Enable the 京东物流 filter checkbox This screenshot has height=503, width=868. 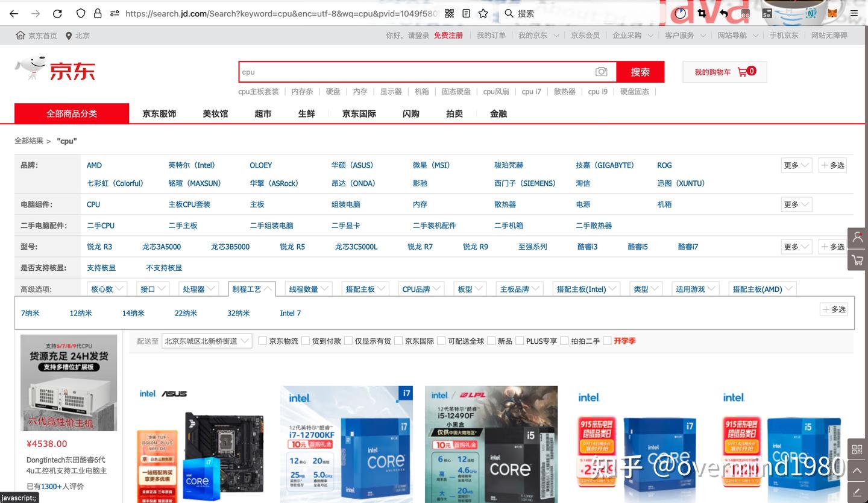[263, 340]
